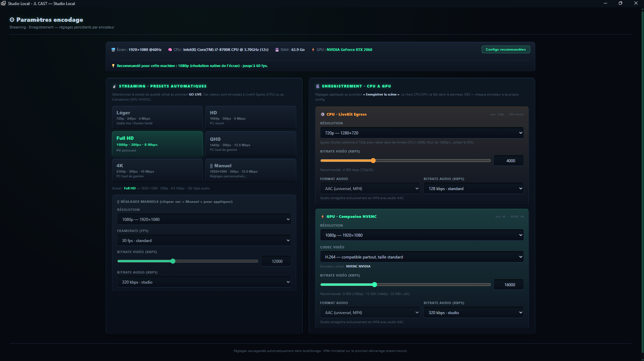Click the NVENC NVIDIA encoder label
This screenshot has height=361, width=644.
click(x=358, y=266)
